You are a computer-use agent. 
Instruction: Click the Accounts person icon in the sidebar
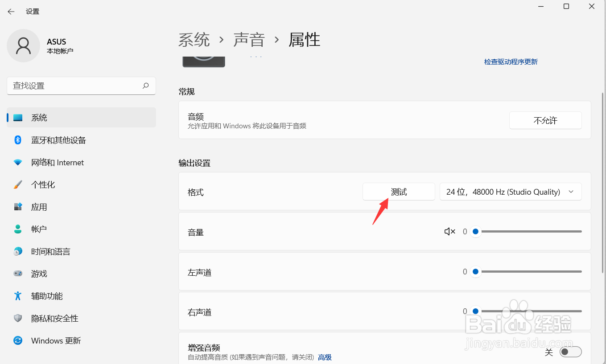point(18,229)
